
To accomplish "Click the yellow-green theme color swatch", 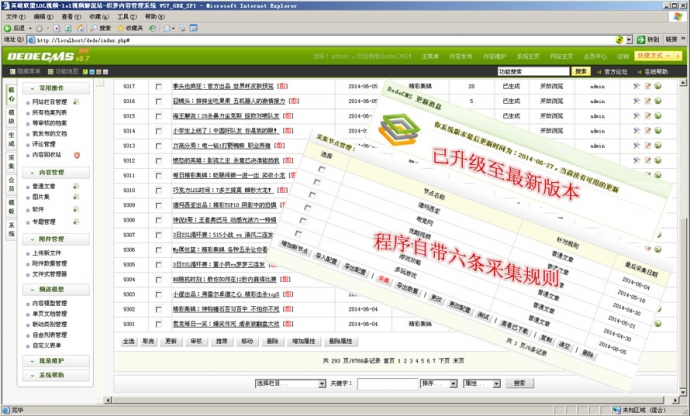I will (85, 72).
